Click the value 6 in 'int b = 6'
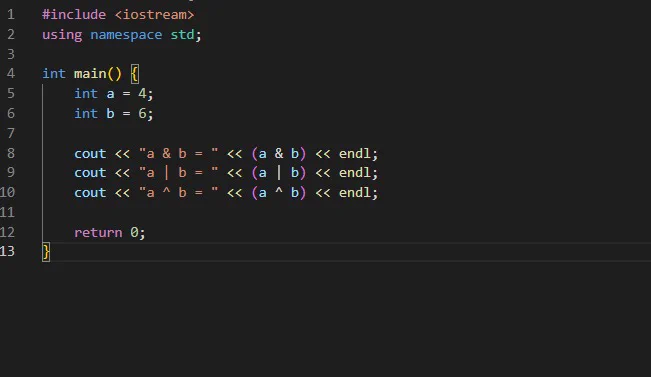This screenshot has width=651, height=377. pyautogui.click(x=142, y=113)
